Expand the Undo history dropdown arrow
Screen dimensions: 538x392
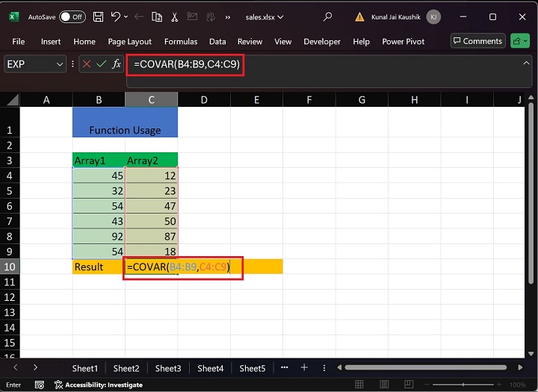click(126, 16)
